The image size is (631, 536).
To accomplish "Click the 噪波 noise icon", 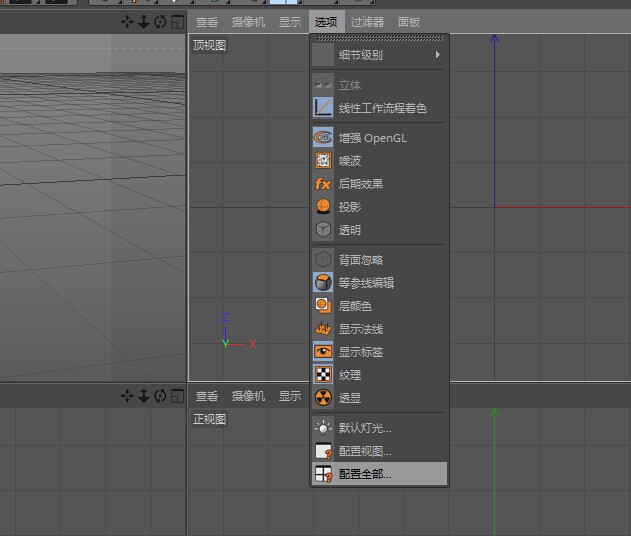I will (x=323, y=161).
